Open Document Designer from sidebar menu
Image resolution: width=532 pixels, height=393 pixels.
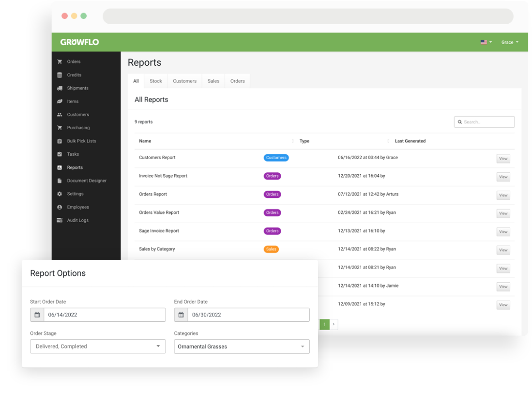click(x=87, y=181)
